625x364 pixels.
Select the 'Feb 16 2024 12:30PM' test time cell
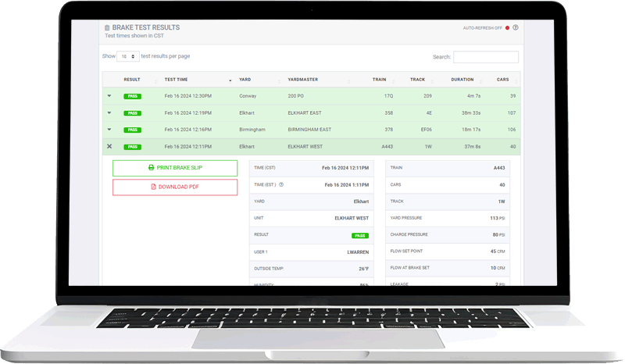pyautogui.click(x=188, y=96)
